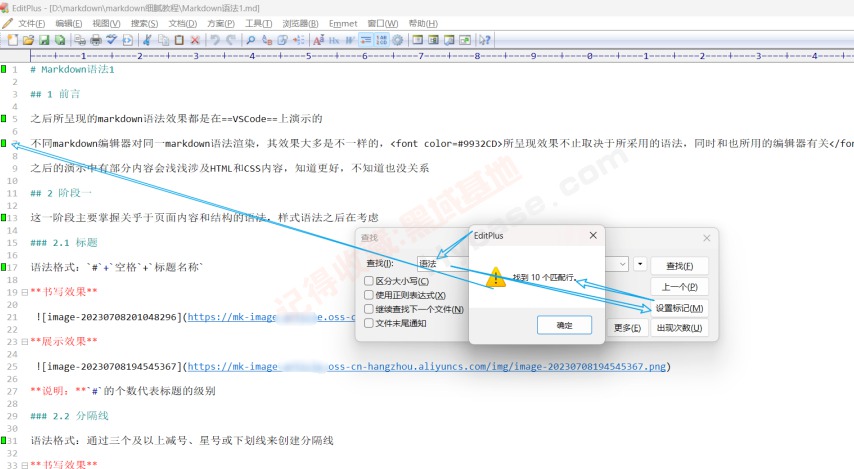
Task: Open Preferences gear icon
Action: click(x=397, y=40)
